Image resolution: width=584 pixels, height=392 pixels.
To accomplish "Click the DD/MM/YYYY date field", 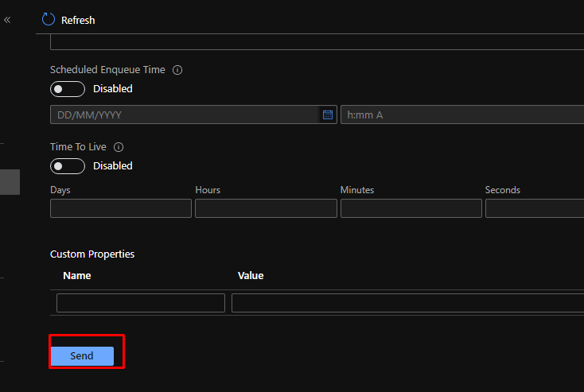I will pos(185,115).
